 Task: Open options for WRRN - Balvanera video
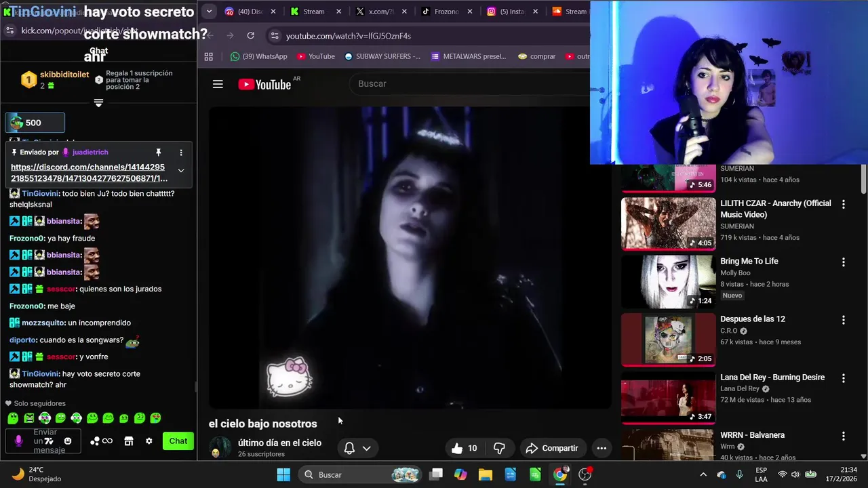844,436
